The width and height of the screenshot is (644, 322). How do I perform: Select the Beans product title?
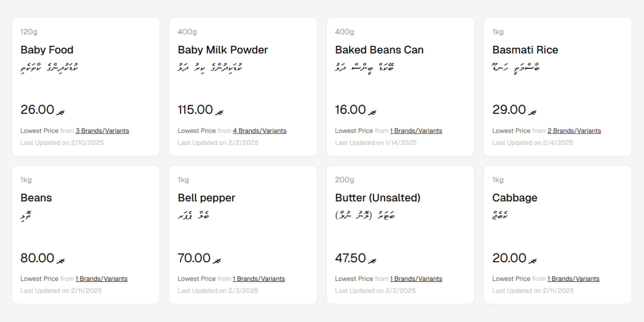[36, 198]
